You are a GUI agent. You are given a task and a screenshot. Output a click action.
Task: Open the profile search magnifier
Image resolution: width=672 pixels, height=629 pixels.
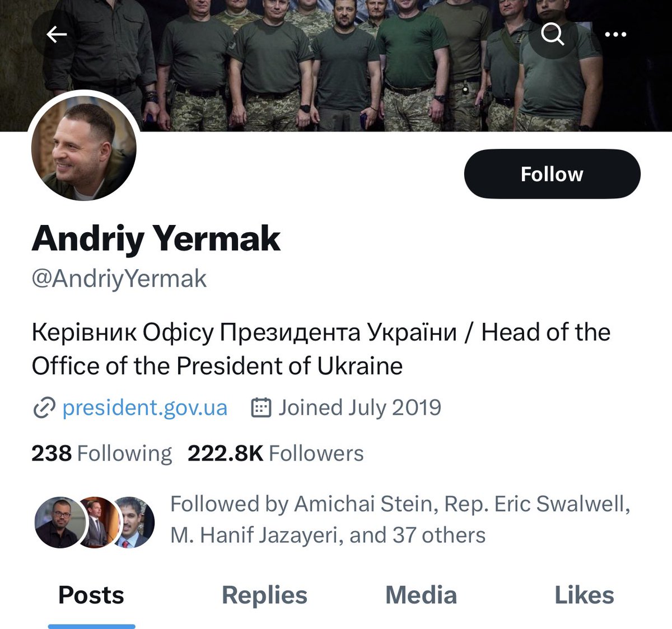pyautogui.click(x=553, y=35)
